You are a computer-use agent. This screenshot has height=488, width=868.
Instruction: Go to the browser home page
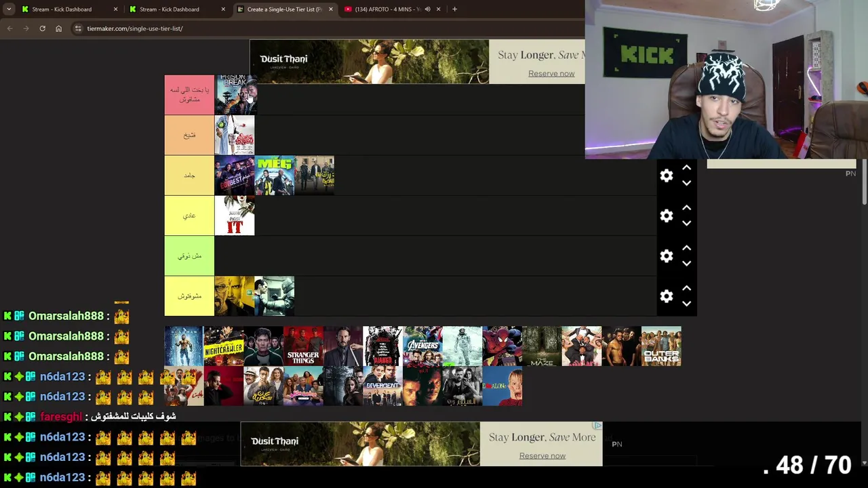pyautogui.click(x=58, y=28)
